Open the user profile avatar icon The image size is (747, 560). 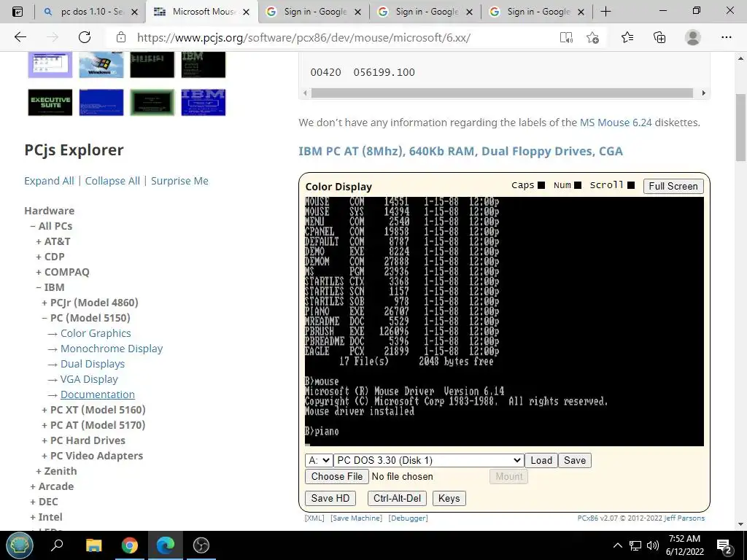[693, 37]
